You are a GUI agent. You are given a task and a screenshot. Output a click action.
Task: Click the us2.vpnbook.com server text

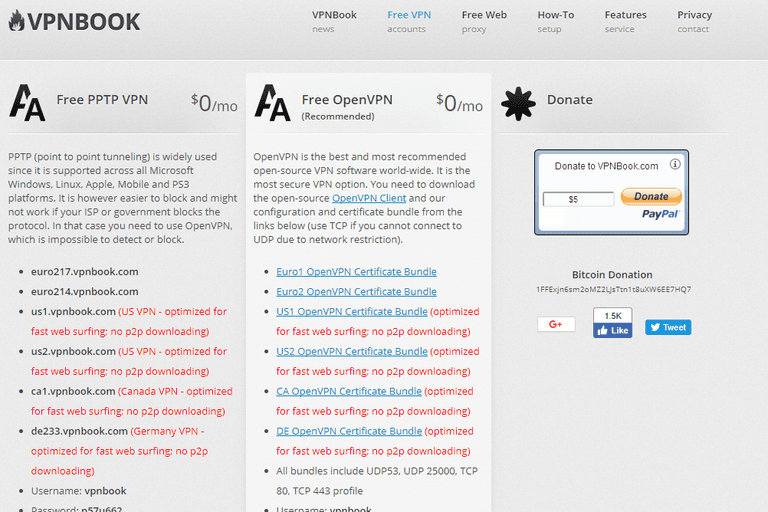73,351
